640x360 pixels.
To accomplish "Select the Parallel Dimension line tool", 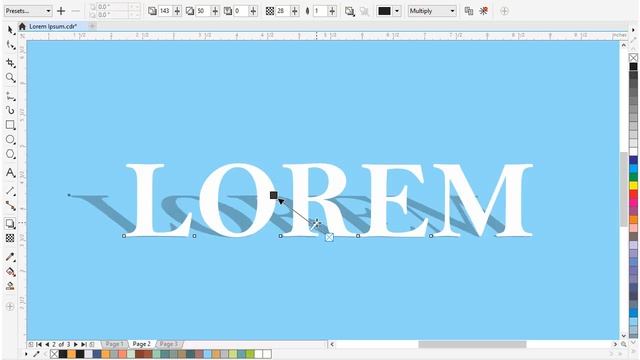I will [10, 191].
